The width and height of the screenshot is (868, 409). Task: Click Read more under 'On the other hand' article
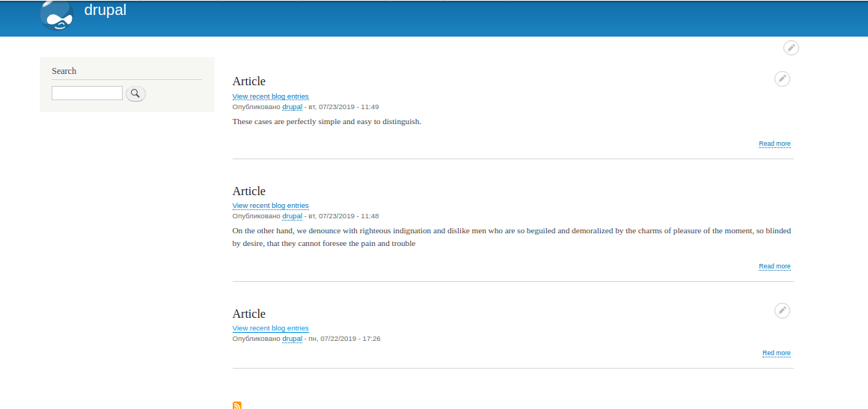775,266
